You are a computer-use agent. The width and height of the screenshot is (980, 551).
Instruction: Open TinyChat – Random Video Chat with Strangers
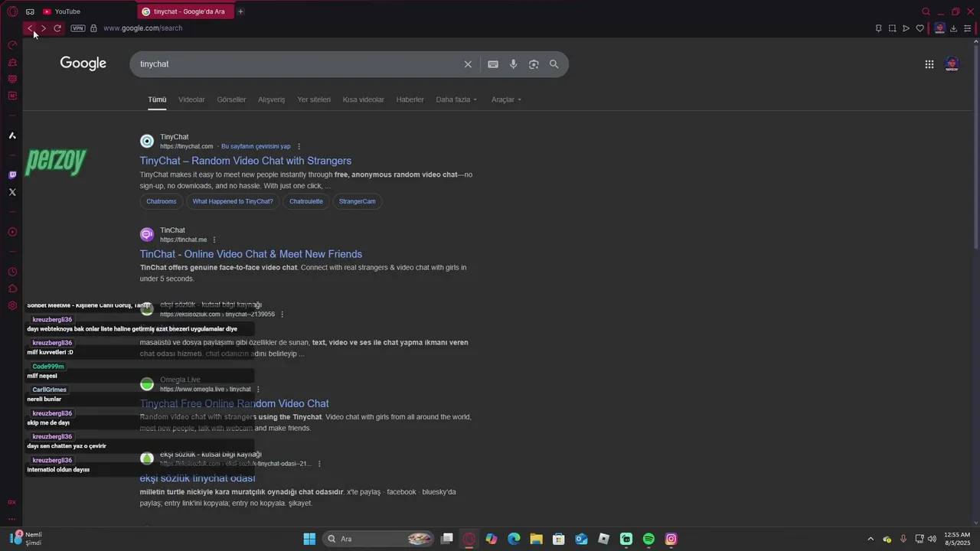pyautogui.click(x=246, y=161)
